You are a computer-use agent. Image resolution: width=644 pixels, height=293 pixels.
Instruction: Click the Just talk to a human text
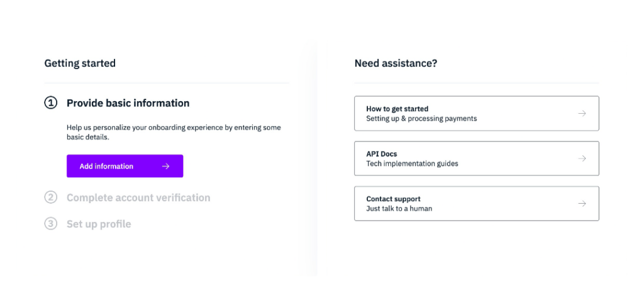click(x=399, y=209)
